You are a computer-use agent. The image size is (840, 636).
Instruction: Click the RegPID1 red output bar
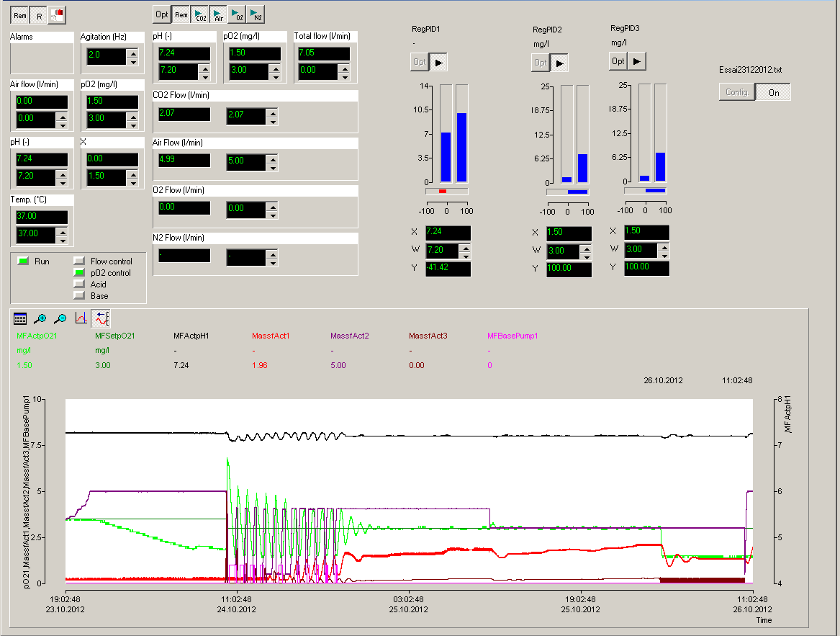443,191
